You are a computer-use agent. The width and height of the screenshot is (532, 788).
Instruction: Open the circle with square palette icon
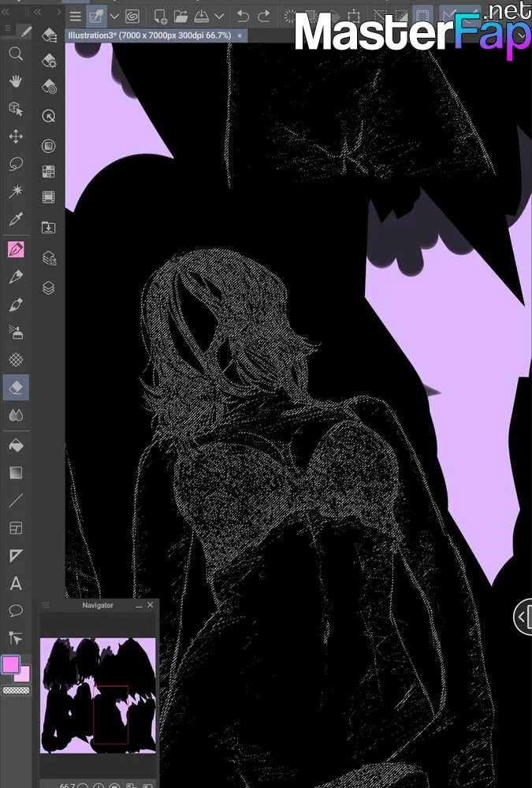(49, 147)
